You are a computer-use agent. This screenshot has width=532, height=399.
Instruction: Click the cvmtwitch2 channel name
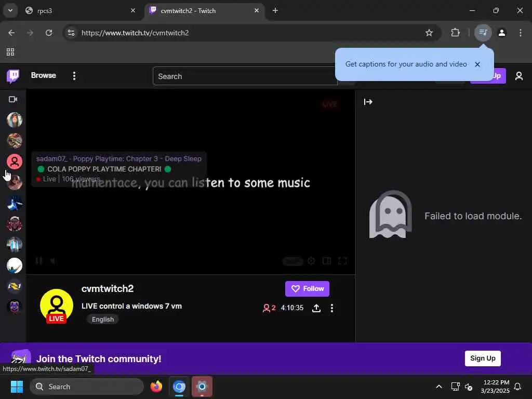click(x=108, y=289)
